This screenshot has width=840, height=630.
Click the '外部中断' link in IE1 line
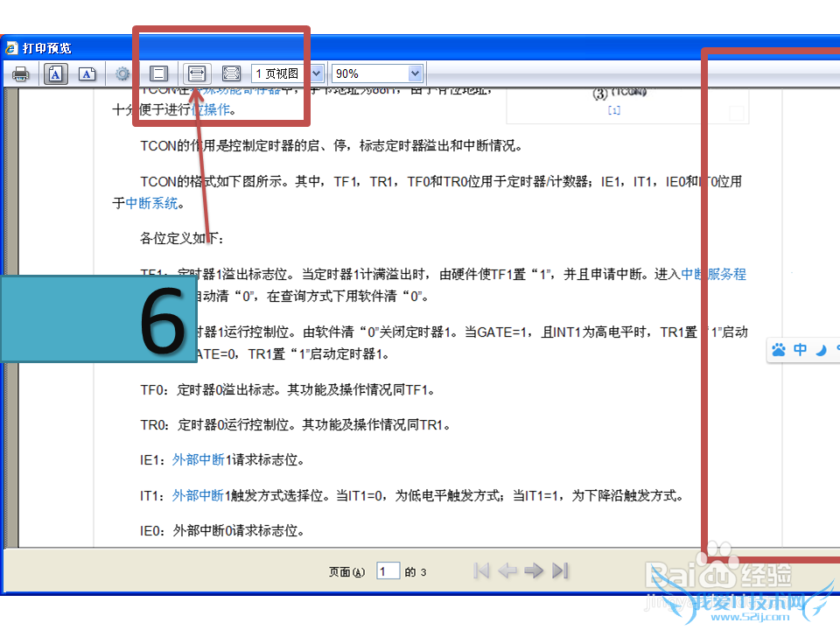[x=198, y=459]
